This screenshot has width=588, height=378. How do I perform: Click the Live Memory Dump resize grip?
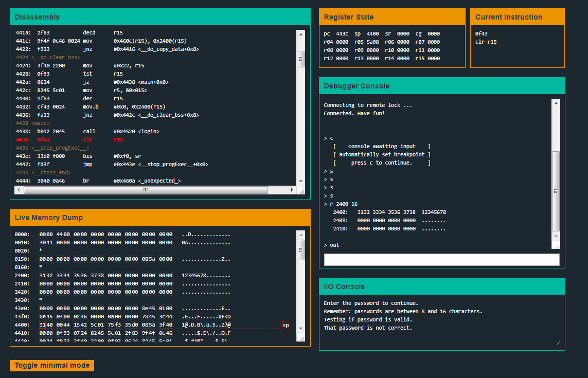pos(302,338)
